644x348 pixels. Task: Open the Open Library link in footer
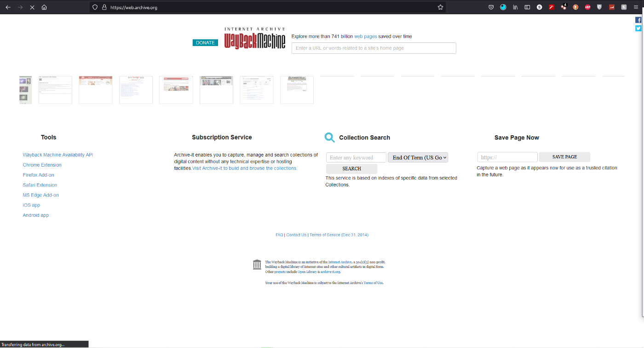[x=307, y=272]
